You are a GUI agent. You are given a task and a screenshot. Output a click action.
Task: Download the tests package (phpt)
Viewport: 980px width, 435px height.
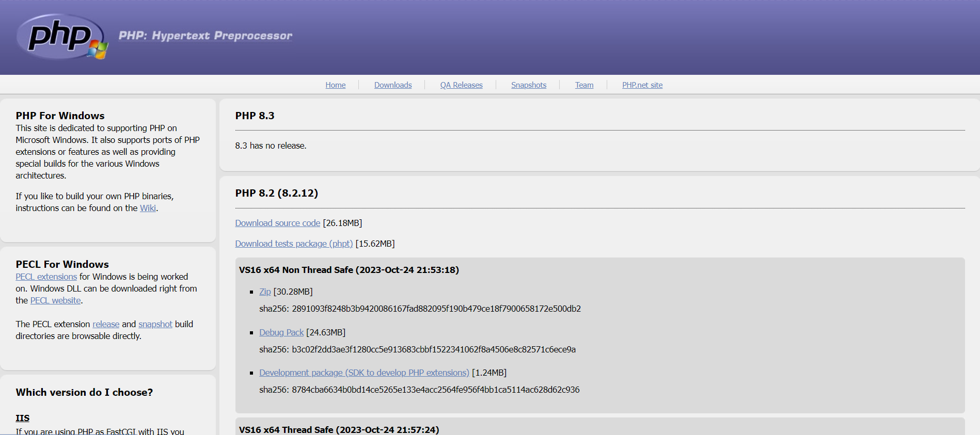click(x=294, y=244)
